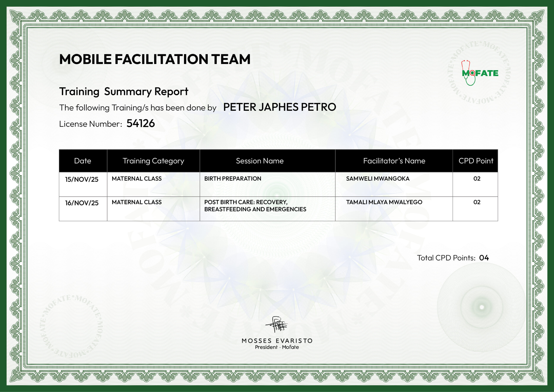
Task: Click the BIRTH PREPARATION session cell
Action: click(233, 179)
